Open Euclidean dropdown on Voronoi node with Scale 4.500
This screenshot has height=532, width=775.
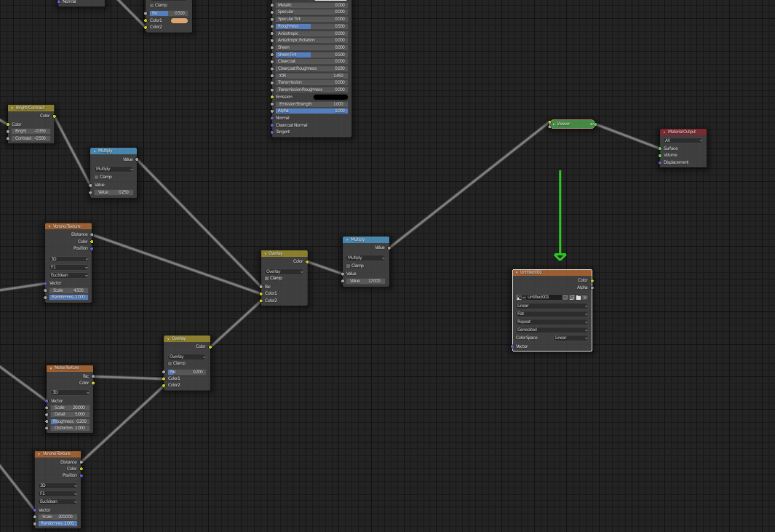[x=68, y=275]
